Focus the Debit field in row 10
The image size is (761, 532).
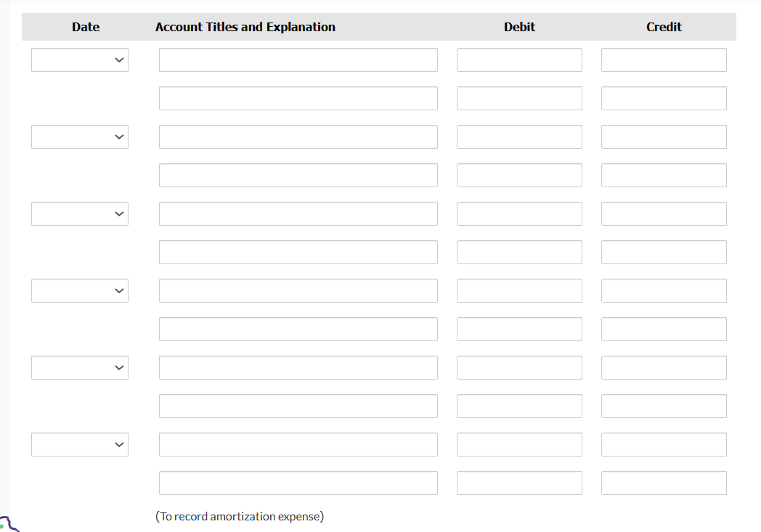coord(519,406)
